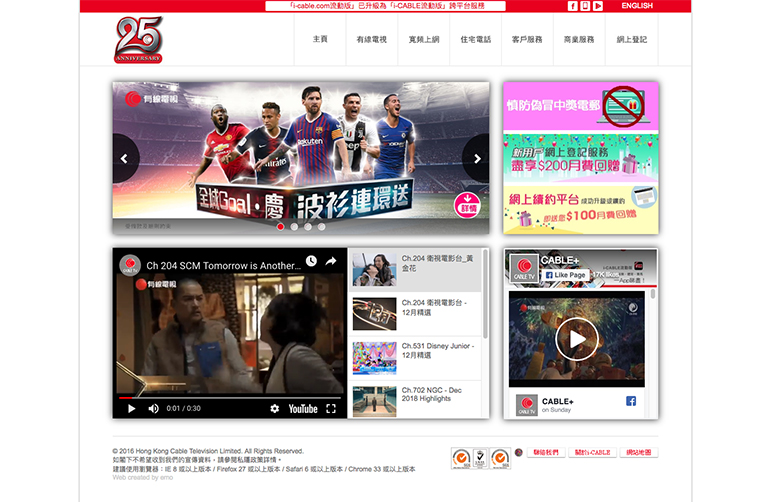The width and height of the screenshot is (780, 502).
Task: Play the Facebook fireworks video
Action: point(577,339)
